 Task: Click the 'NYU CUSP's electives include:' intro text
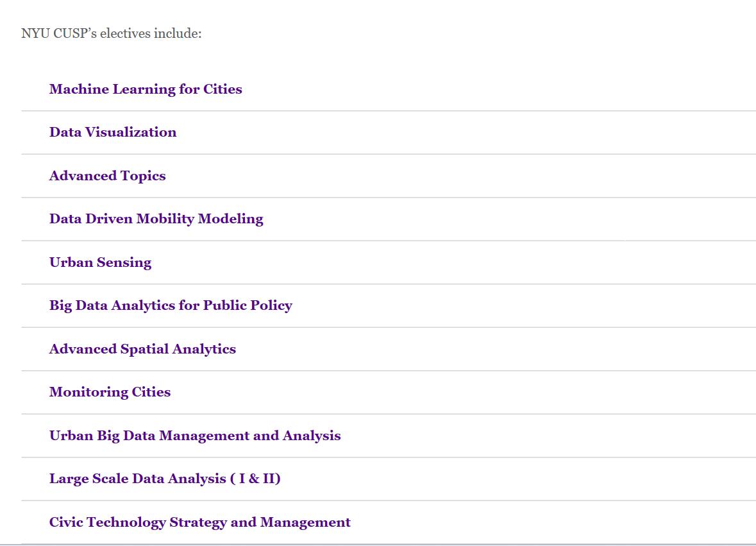click(x=111, y=33)
